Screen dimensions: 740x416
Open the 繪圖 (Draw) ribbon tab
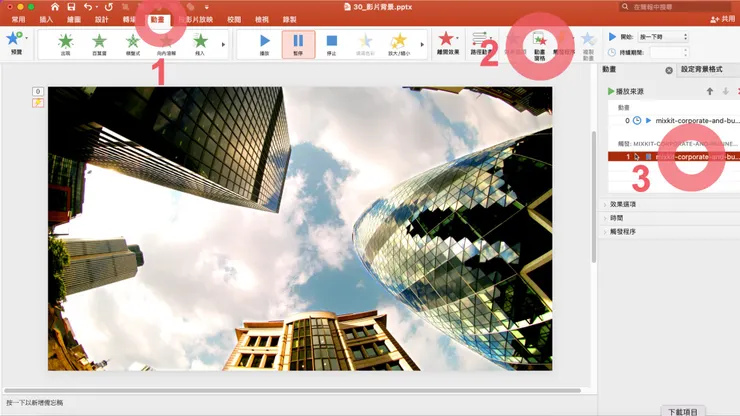click(74, 19)
